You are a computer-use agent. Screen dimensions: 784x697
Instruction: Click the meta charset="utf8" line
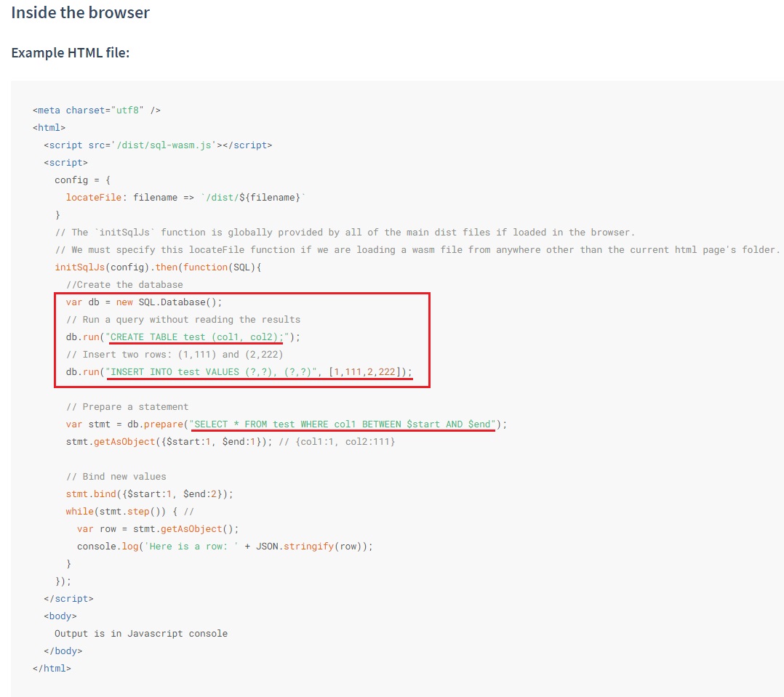point(97,110)
